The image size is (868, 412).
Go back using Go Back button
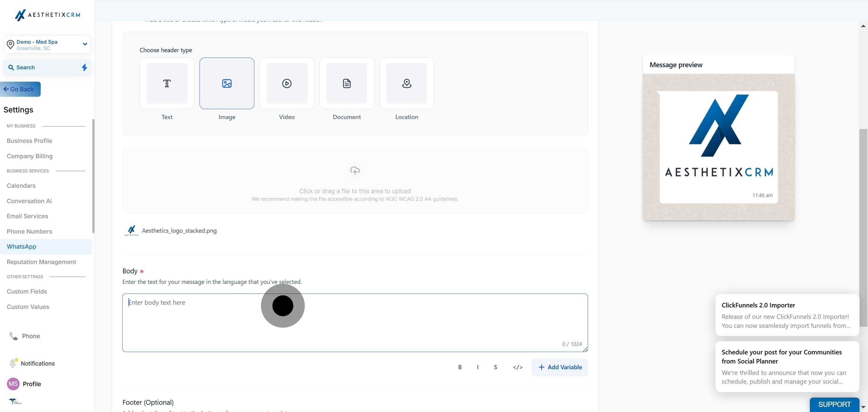click(x=20, y=89)
